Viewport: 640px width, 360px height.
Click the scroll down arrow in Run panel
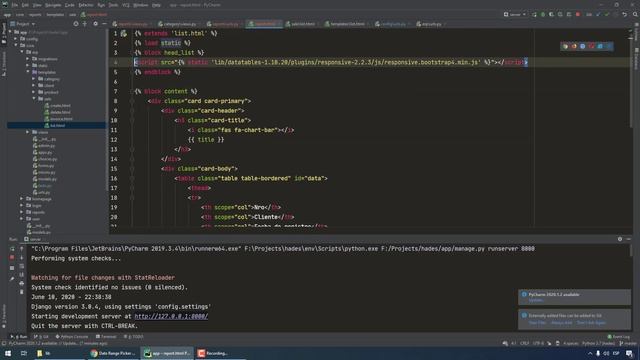pos(22,258)
